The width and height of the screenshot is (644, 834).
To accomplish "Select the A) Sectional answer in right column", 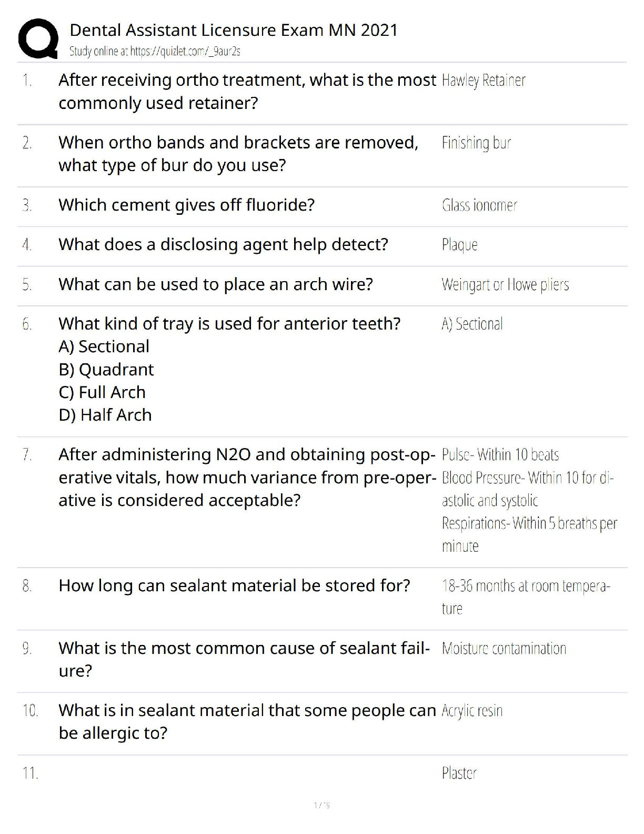I will (472, 324).
